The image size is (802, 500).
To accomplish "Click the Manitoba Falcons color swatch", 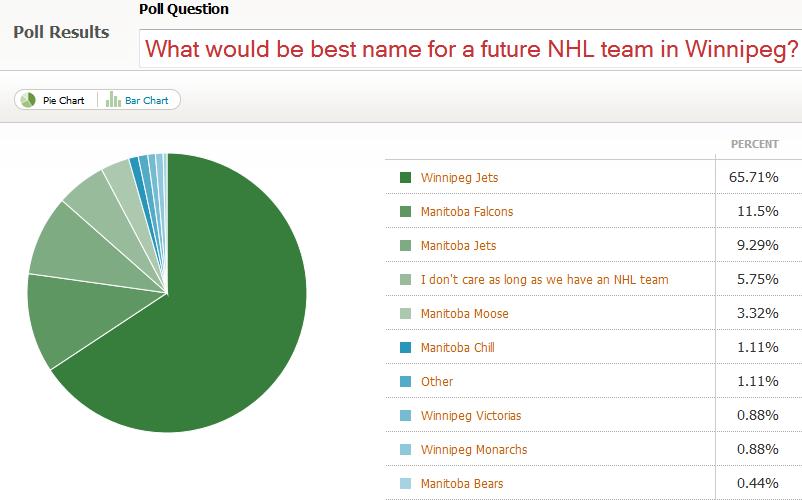I will pyautogui.click(x=405, y=212).
